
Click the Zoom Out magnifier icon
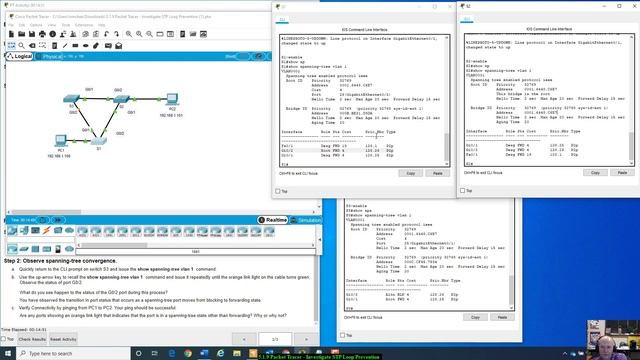149,34
